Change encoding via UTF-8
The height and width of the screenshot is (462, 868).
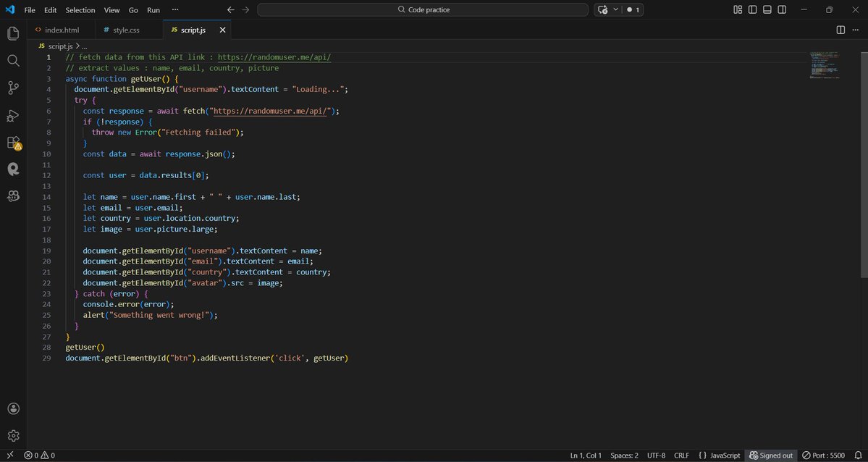click(x=657, y=455)
